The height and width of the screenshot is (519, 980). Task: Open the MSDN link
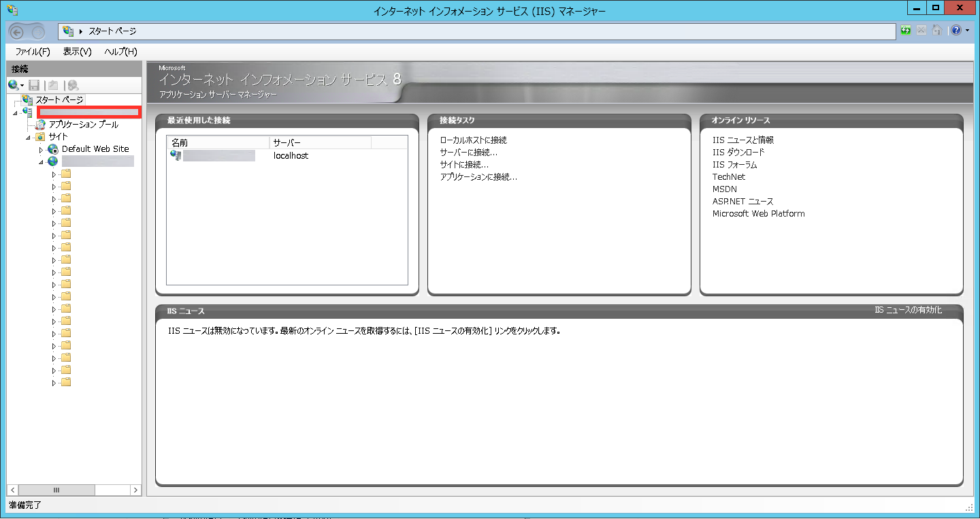pos(725,189)
